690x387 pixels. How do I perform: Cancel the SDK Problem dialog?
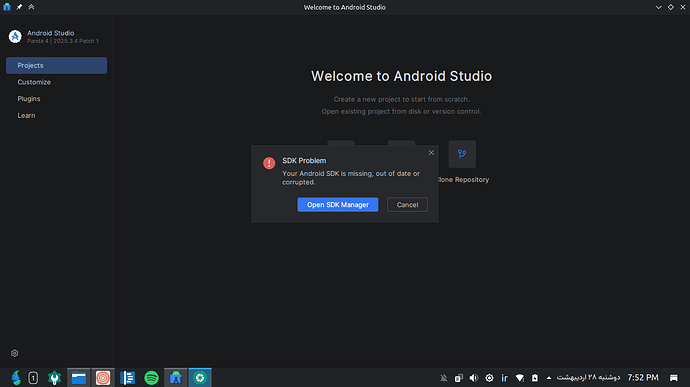[407, 205]
